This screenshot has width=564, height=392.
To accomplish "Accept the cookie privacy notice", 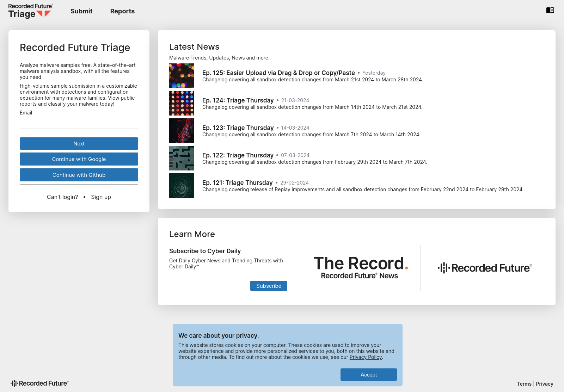I will click(369, 375).
